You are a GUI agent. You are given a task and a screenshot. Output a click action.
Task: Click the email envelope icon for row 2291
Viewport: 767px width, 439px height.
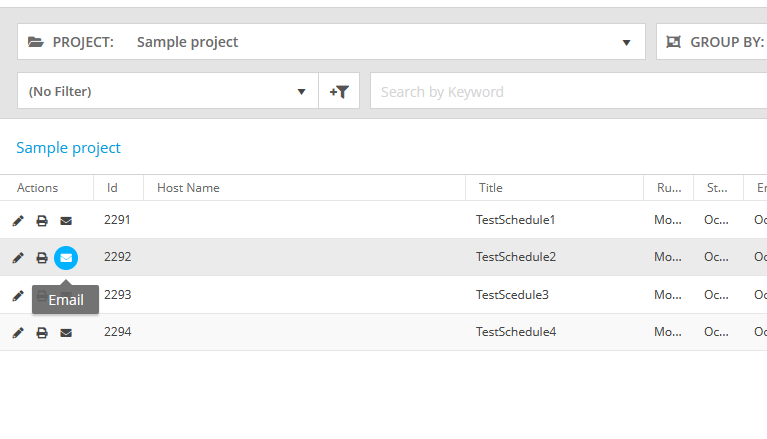[66, 220]
